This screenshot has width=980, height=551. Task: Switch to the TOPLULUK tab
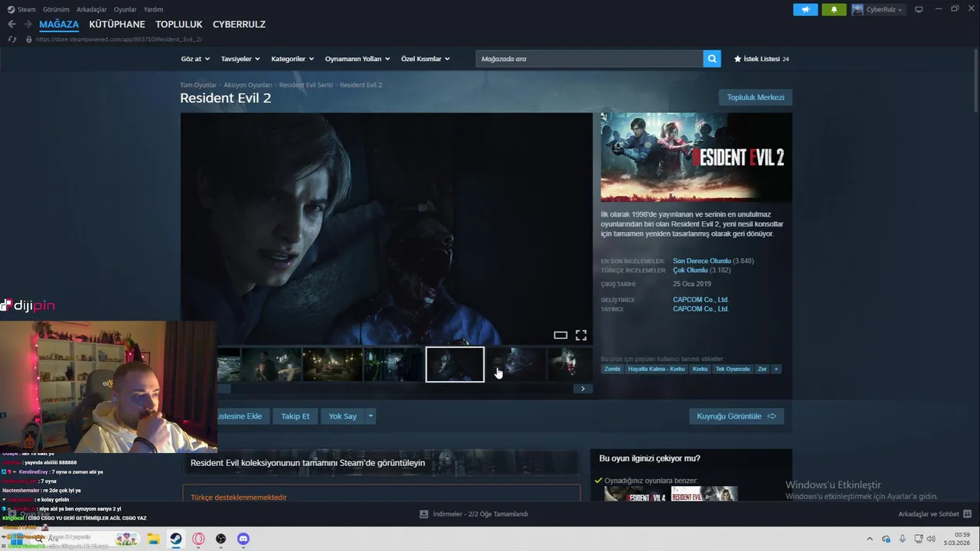(x=179, y=24)
